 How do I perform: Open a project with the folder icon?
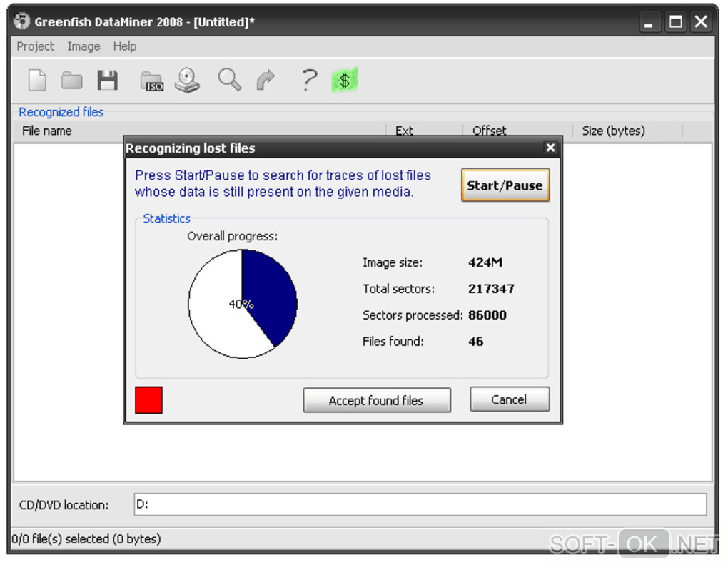[72, 81]
